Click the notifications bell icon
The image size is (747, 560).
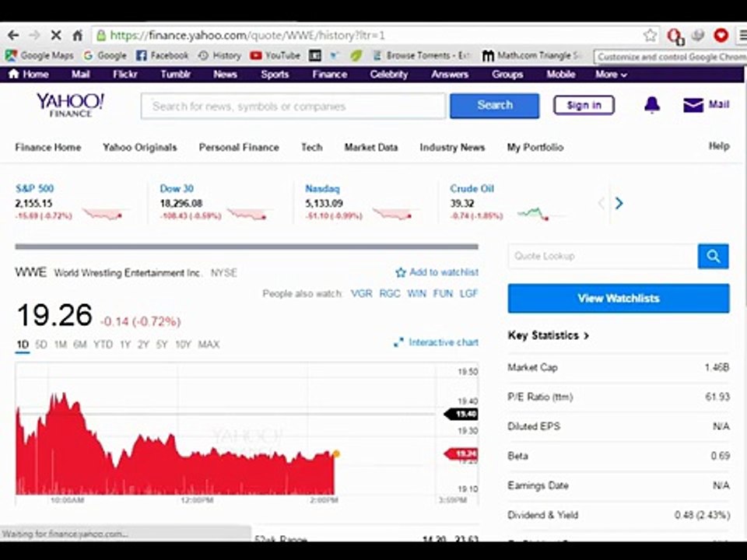[652, 105]
